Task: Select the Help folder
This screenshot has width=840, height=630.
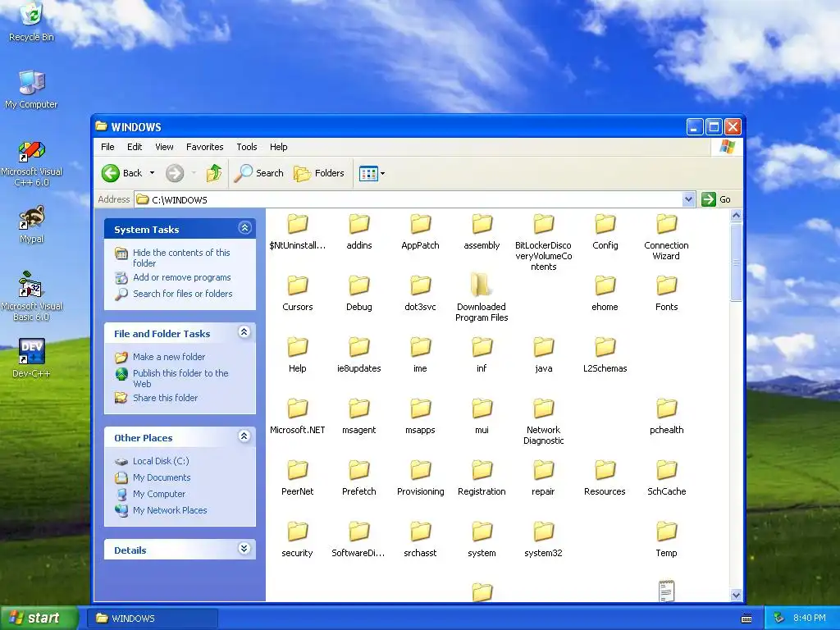Action: click(297, 354)
